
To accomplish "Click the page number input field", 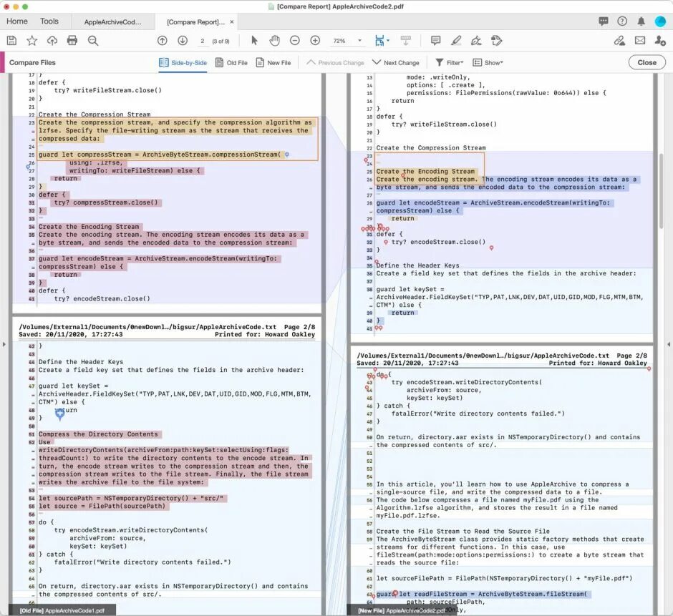I will (202, 41).
